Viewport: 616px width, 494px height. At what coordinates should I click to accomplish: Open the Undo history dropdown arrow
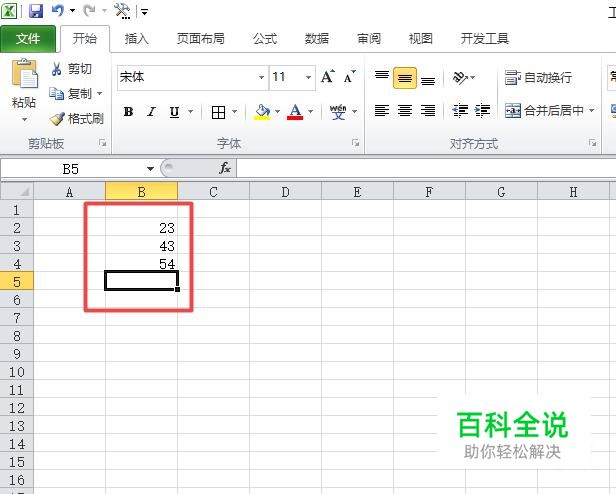pyautogui.click(x=72, y=11)
